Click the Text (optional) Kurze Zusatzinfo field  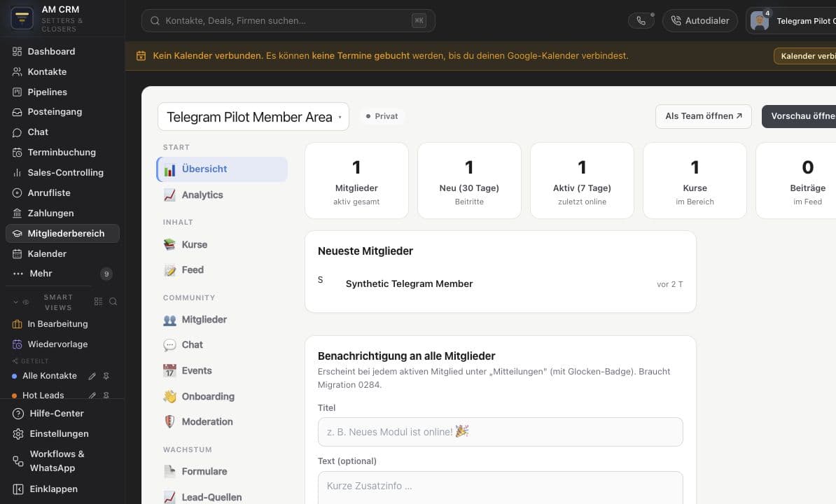coord(500,487)
